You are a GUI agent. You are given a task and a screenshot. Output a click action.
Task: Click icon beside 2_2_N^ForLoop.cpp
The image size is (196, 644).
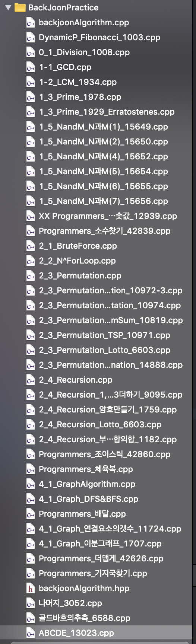(x=31, y=261)
